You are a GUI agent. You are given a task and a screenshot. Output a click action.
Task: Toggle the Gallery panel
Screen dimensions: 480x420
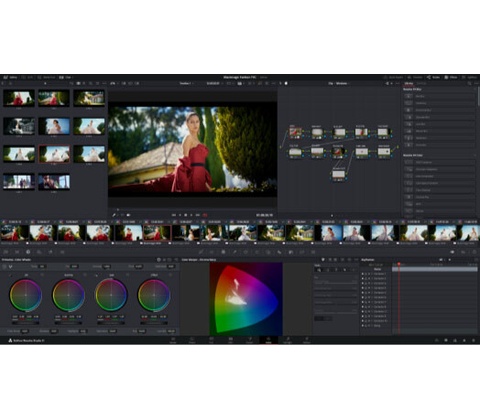10,77
